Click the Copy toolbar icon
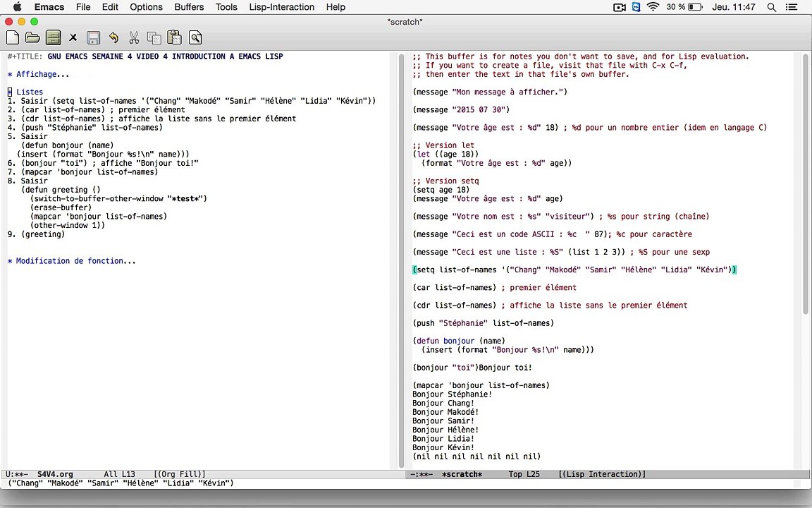 (x=154, y=37)
